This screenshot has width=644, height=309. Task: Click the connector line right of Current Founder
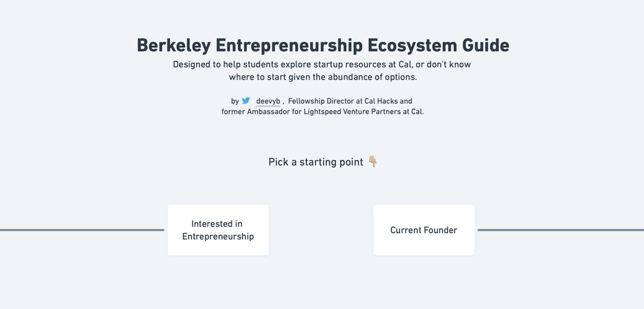(561, 230)
